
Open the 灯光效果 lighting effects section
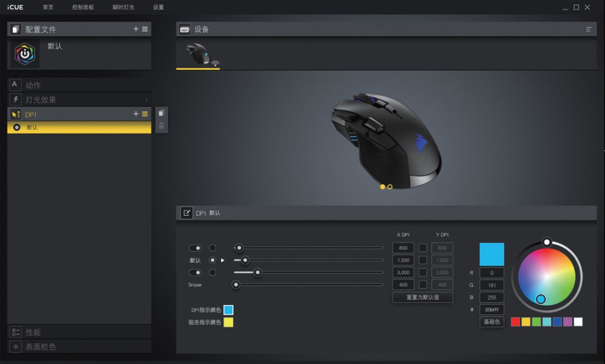pyautogui.click(x=40, y=100)
